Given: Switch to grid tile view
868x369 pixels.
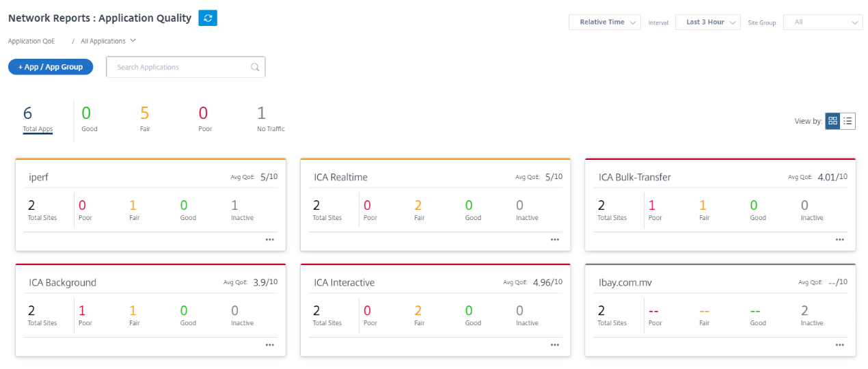Looking at the screenshot, I should coord(832,121).
